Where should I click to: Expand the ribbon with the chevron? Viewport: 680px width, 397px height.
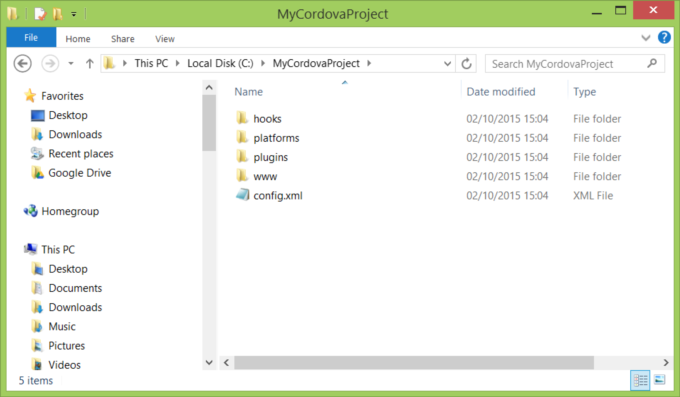(x=646, y=38)
